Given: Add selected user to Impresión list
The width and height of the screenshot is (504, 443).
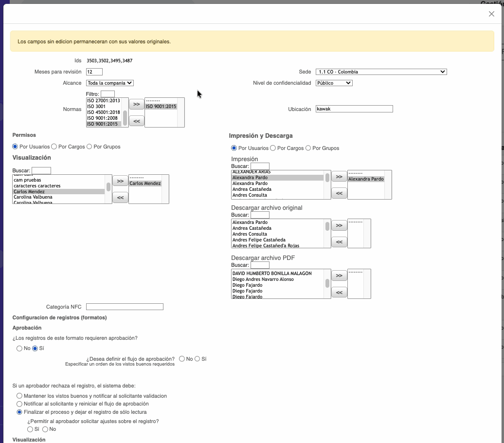Looking at the screenshot, I should 339,177.
